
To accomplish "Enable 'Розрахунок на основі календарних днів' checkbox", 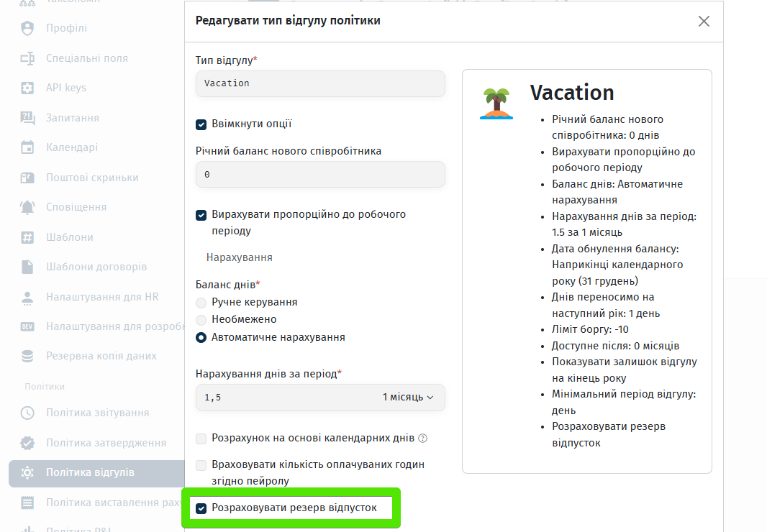I will [x=201, y=438].
